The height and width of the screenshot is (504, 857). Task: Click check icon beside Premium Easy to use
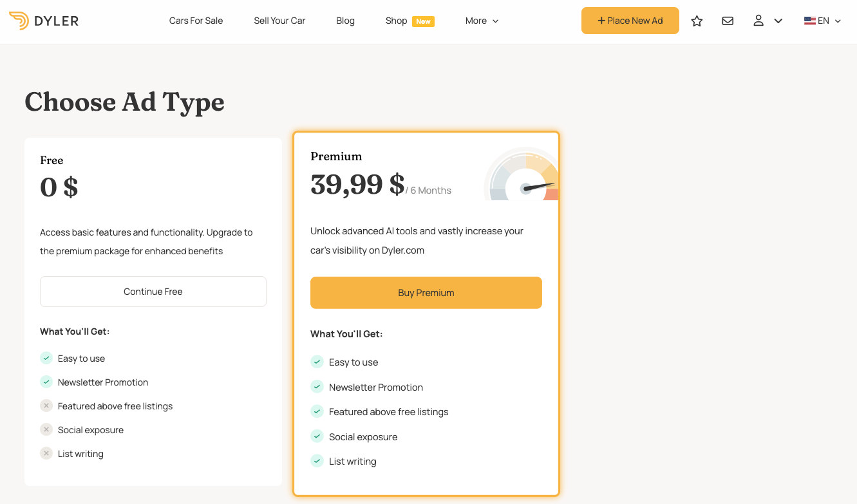[x=317, y=362]
